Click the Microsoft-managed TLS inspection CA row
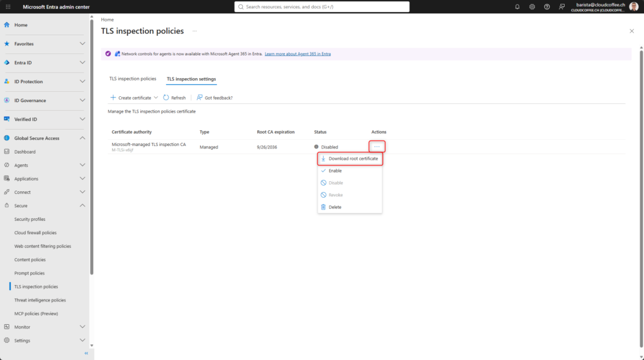Screen dimensions: 644x360 [x=367, y=147]
